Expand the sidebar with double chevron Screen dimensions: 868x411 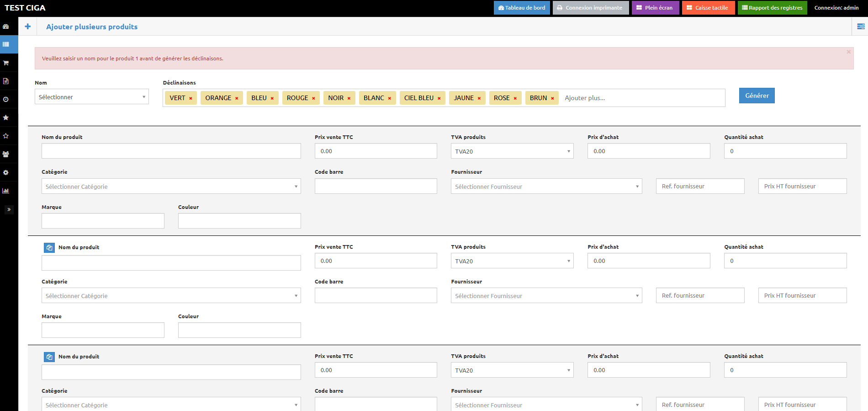pyautogui.click(x=9, y=209)
